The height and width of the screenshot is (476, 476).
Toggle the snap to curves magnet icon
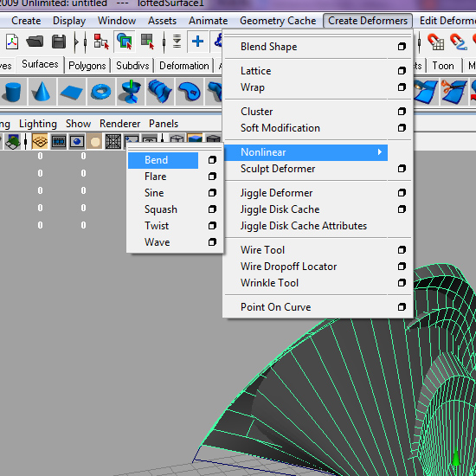[x=458, y=42]
